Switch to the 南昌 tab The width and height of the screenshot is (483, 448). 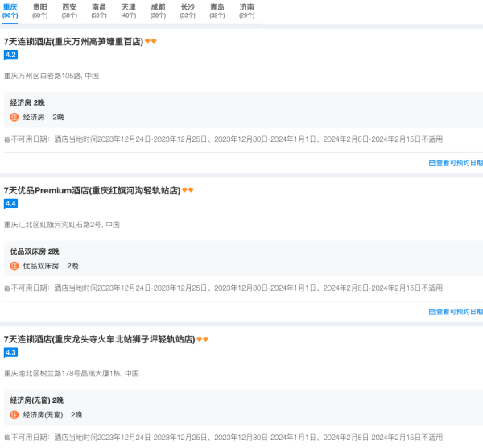click(x=99, y=11)
